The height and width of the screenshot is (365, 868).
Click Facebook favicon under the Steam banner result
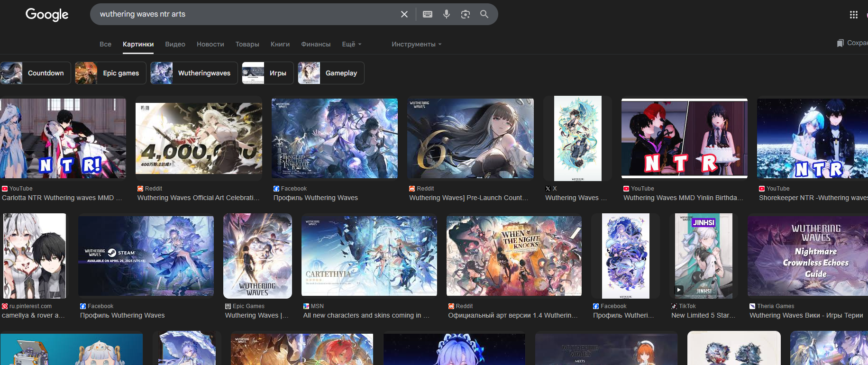[x=83, y=306]
